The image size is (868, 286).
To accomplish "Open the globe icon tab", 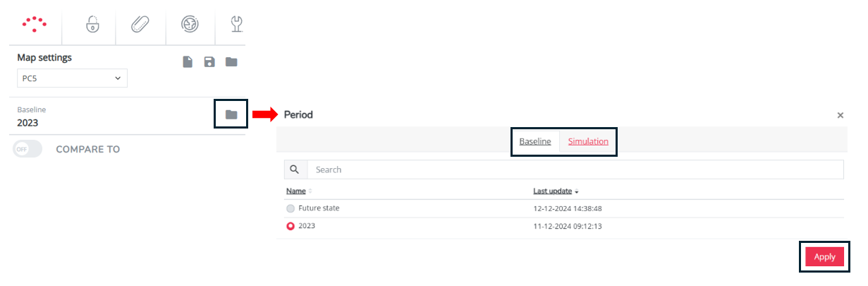I will tap(190, 25).
